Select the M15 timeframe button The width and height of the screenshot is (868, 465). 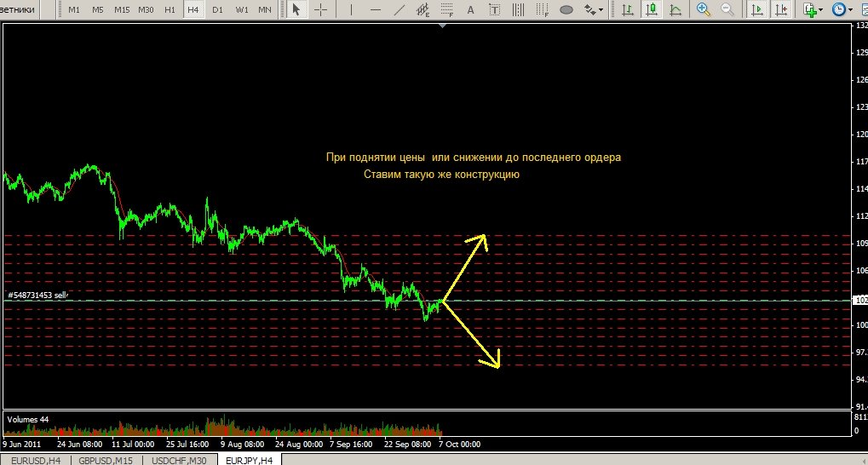tap(122, 9)
